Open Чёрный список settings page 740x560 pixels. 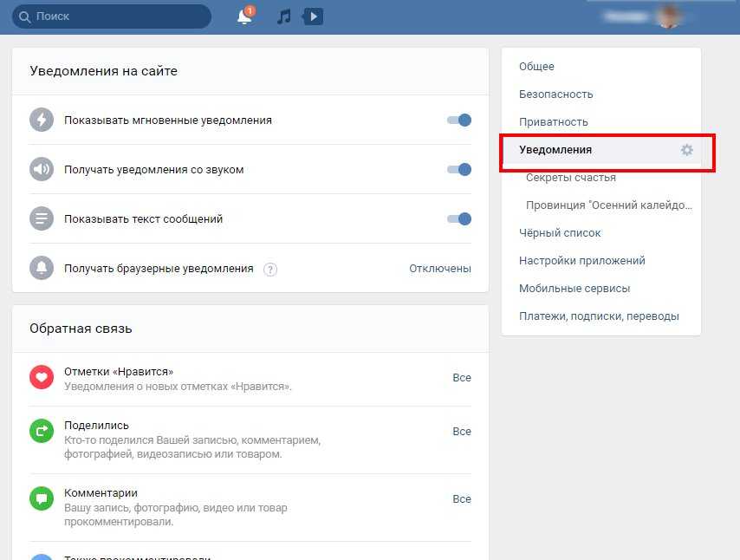(x=560, y=233)
